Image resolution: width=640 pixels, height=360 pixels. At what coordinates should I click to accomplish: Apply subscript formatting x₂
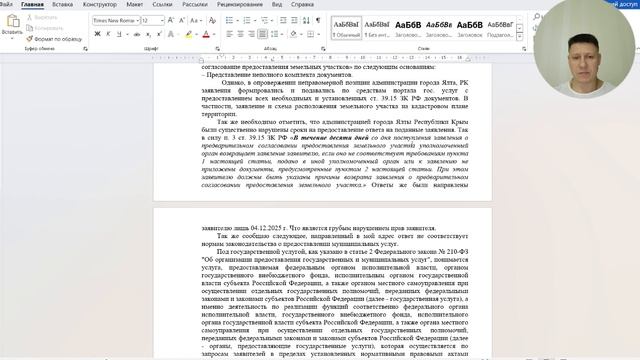click(x=149, y=34)
